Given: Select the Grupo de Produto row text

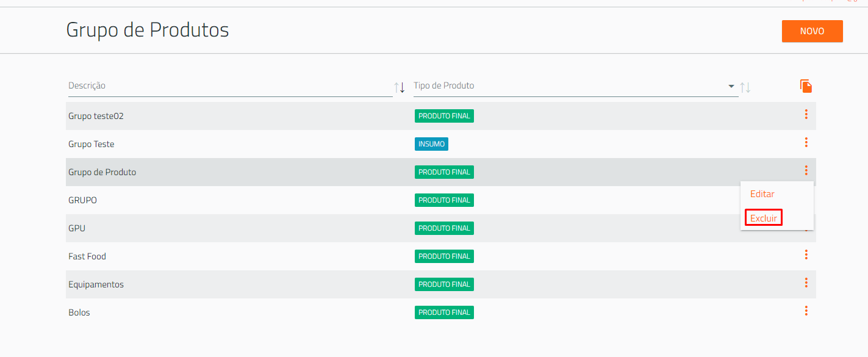Looking at the screenshot, I should tap(102, 172).
